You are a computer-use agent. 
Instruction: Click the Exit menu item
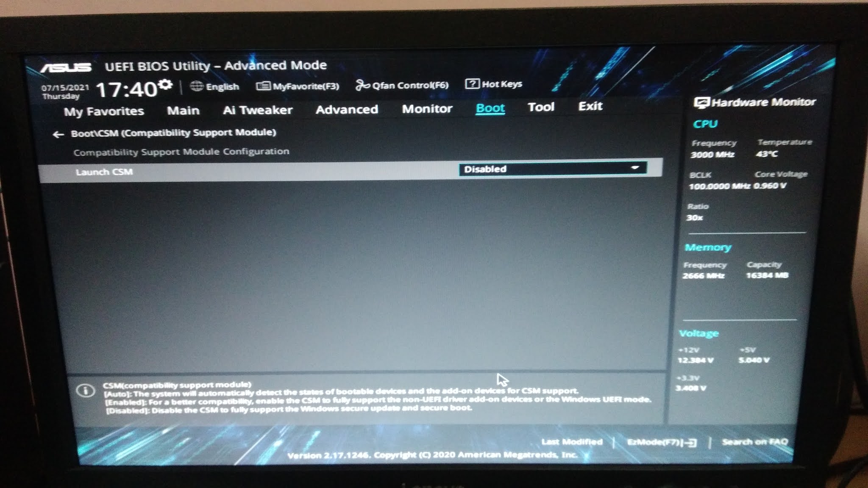coord(590,107)
